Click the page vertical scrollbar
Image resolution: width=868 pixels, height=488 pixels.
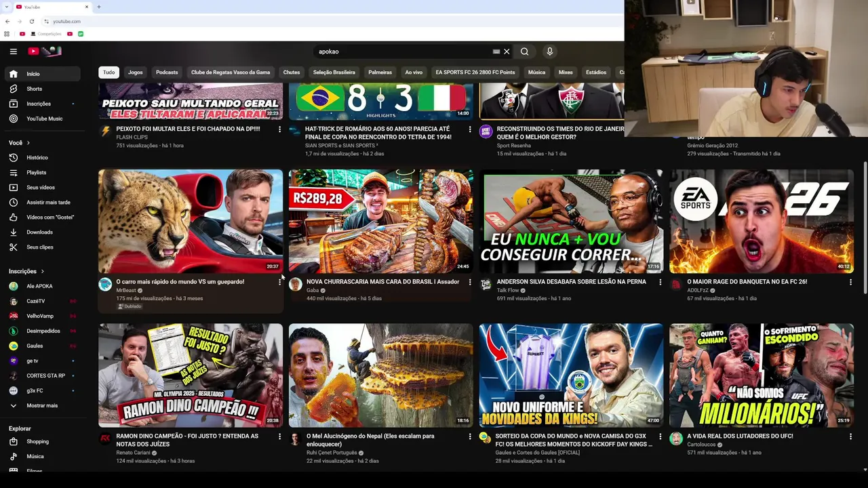tap(865, 227)
